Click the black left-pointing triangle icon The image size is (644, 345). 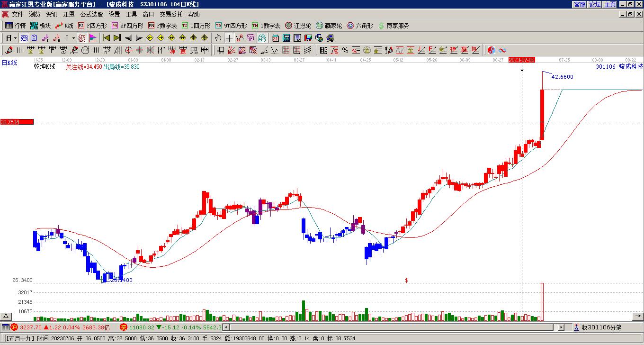[x=128, y=38]
